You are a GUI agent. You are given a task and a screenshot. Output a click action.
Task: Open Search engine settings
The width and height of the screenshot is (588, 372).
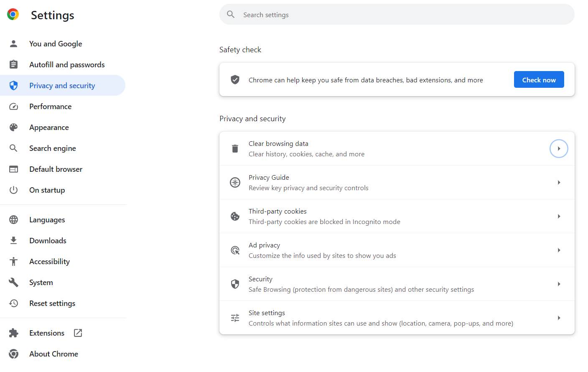click(63, 148)
